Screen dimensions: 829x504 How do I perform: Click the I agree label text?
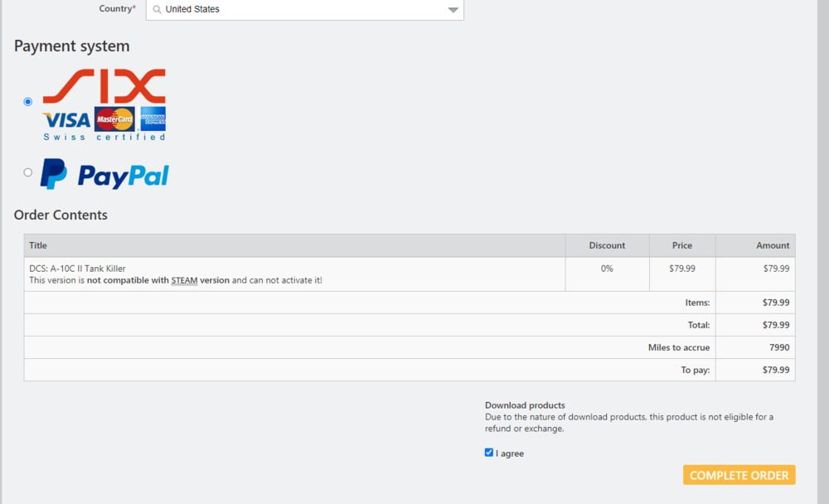click(x=510, y=453)
